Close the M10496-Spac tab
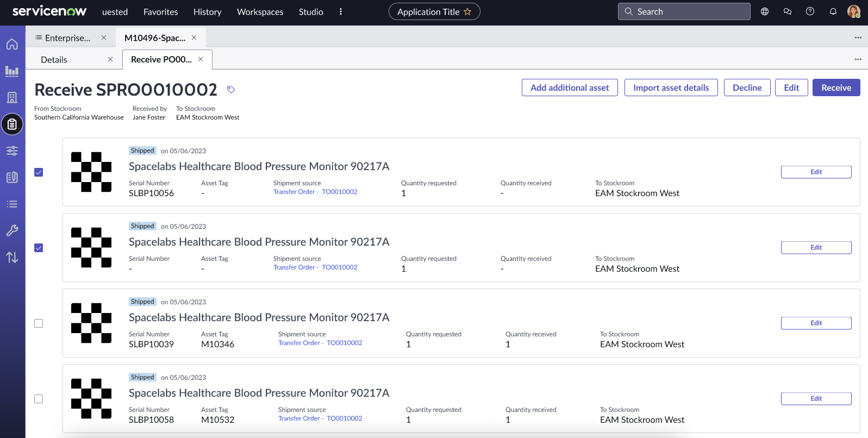 pyautogui.click(x=194, y=37)
